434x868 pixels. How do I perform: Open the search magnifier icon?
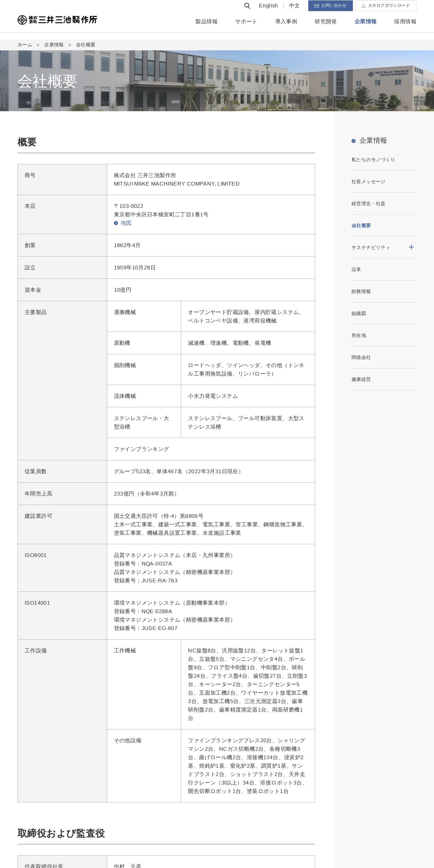[247, 6]
